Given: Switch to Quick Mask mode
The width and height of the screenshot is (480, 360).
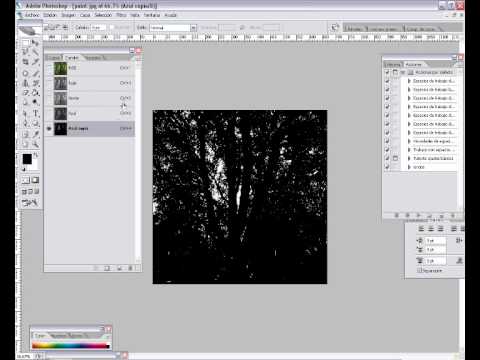Looking at the screenshot, I should click(x=35, y=180).
